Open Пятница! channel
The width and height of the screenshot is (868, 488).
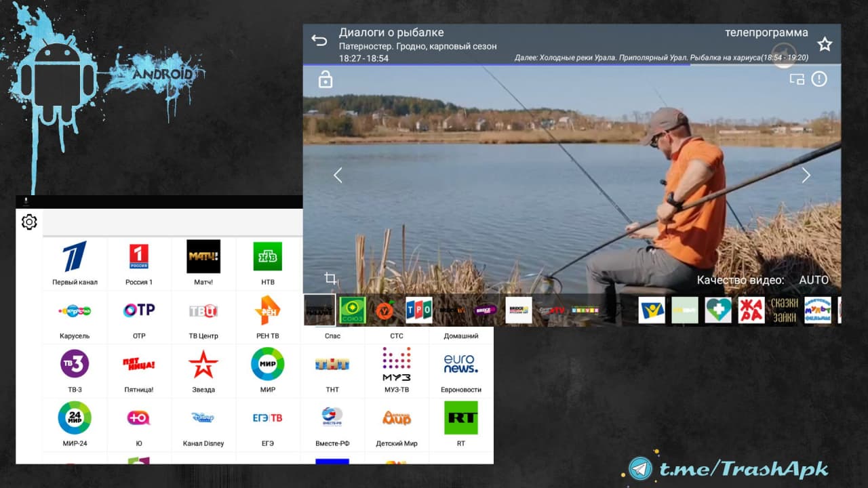[x=139, y=371]
